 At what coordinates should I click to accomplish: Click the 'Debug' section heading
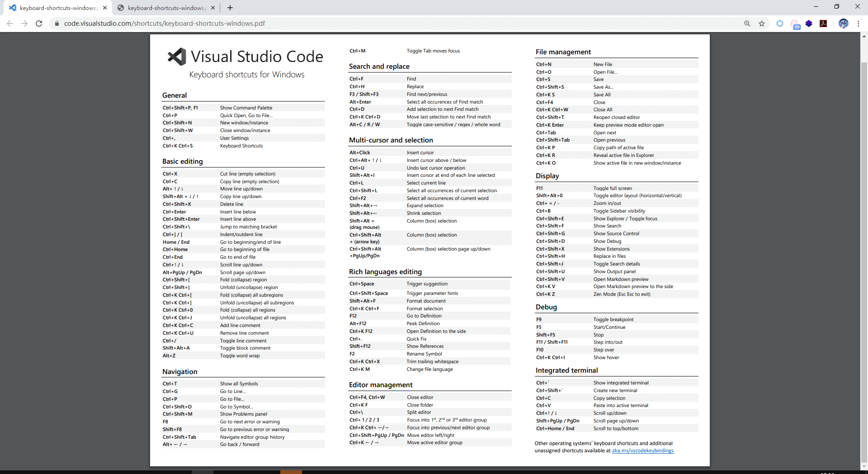(546, 307)
